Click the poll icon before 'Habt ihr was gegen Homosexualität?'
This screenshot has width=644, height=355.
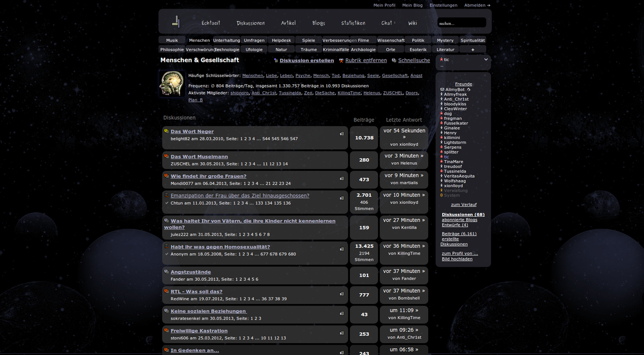pos(166,247)
